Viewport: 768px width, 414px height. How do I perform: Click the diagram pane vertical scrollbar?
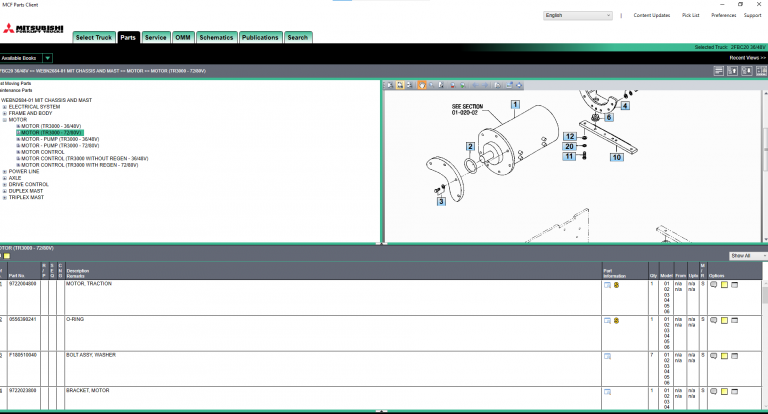765,164
